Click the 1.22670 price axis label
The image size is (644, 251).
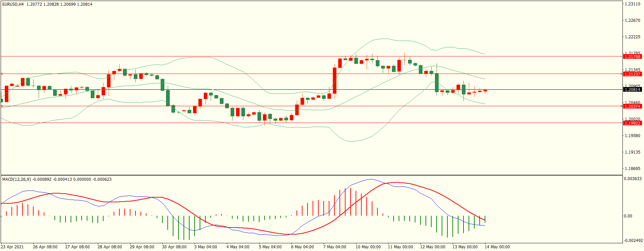(x=632, y=20)
